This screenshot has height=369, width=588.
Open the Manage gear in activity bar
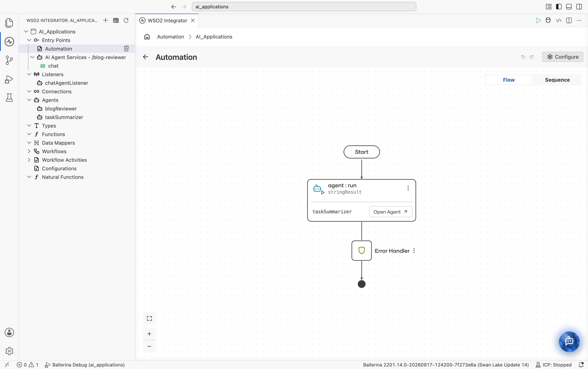(x=9, y=351)
